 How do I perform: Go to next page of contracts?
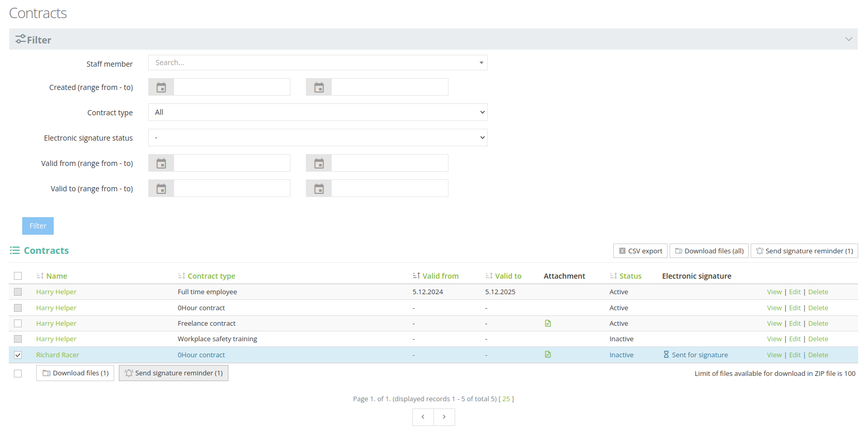tap(444, 417)
